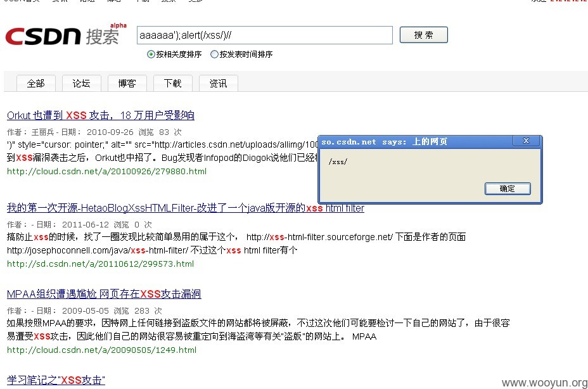Click the 搜索 search button

(x=424, y=35)
